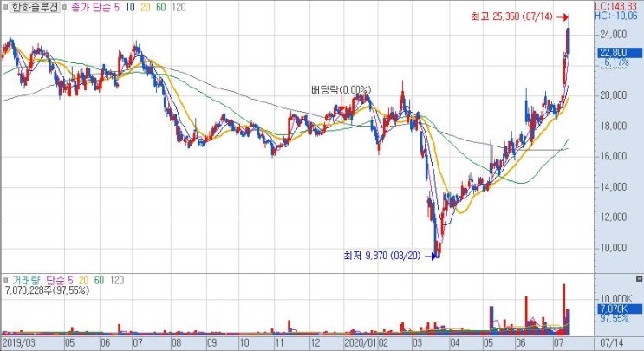Screen dimensions: 644x351
Task: Click the 20,000 price axis label
Action: pos(613,95)
